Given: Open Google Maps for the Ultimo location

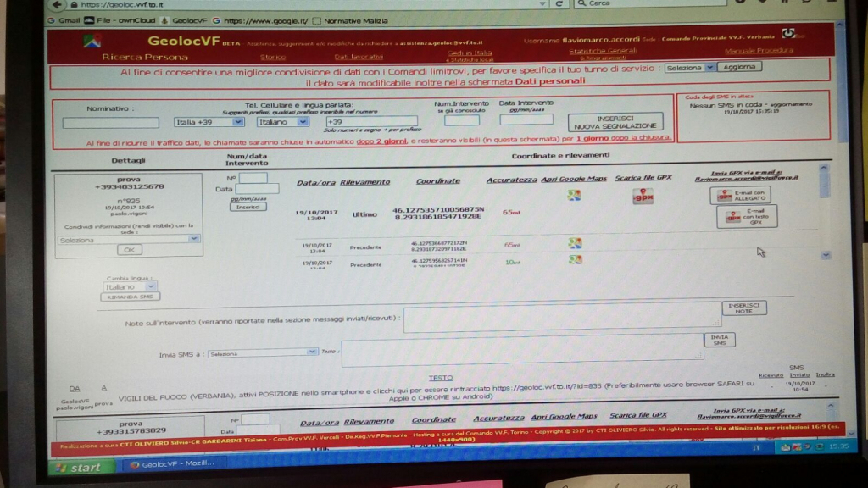Looking at the screenshot, I should (574, 195).
